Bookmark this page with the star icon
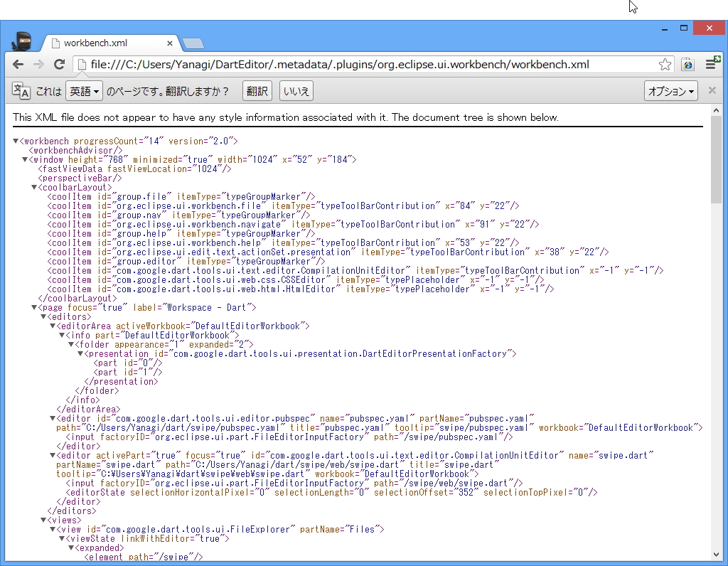 click(665, 65)
